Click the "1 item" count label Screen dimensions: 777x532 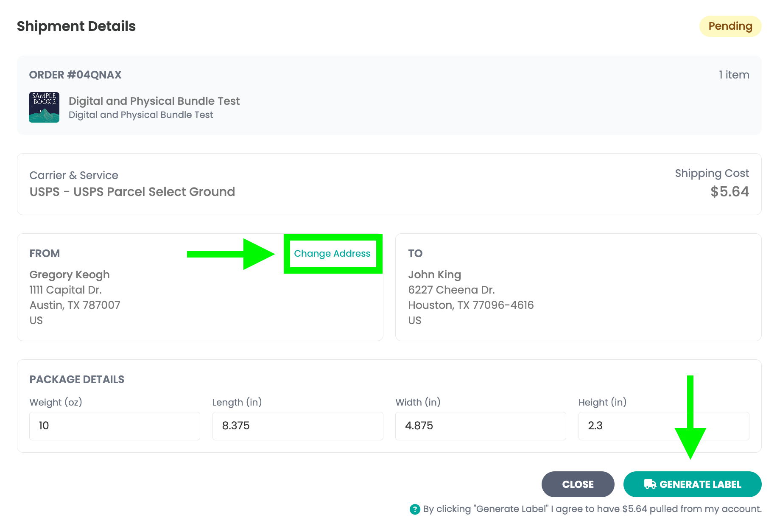pos(734,75)
